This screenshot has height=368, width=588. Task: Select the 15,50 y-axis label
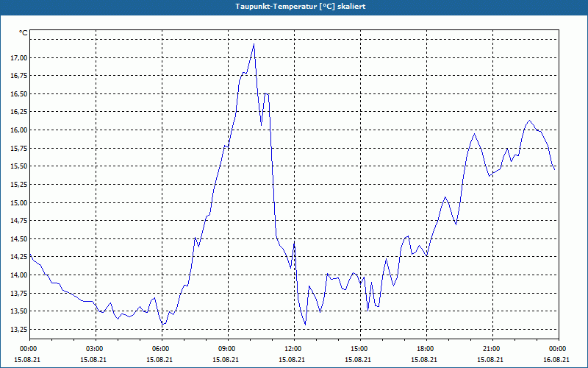[19, 166]
